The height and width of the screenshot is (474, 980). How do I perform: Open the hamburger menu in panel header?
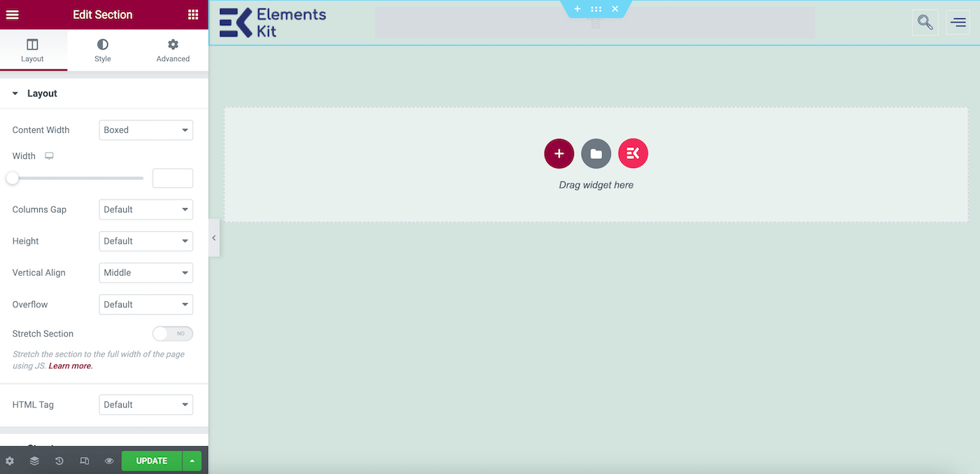[12, 15]
